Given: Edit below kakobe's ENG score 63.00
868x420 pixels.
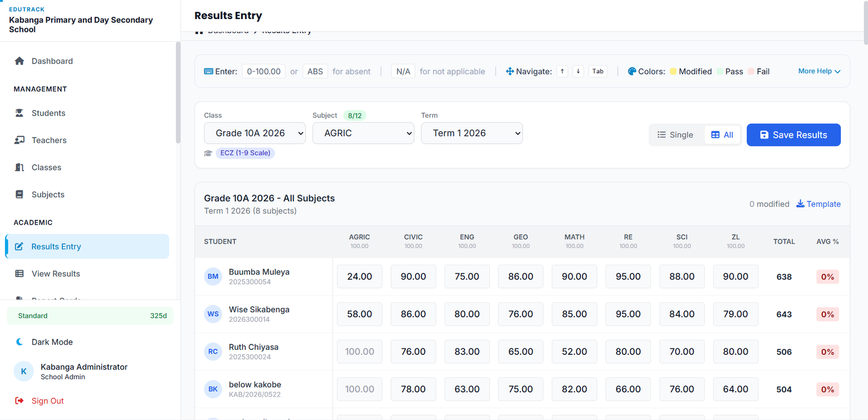Looking at the screenshot, I should (467, 389).
